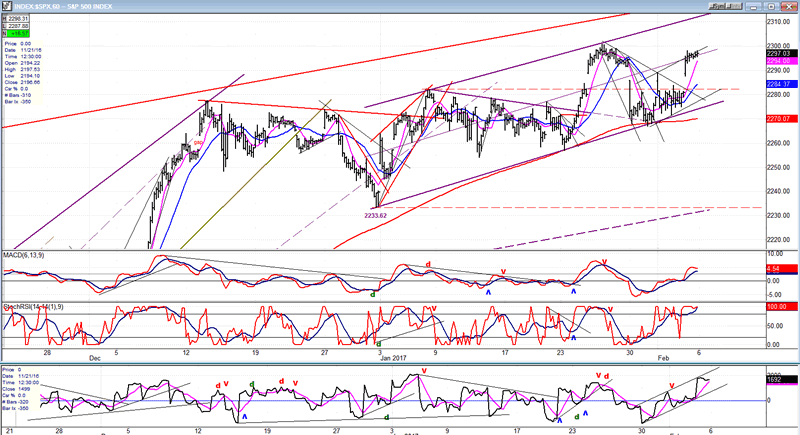Click the black 1692 value tag in bottom panel
The height and width of the screenshot is (435, 800).
point(776,380)
